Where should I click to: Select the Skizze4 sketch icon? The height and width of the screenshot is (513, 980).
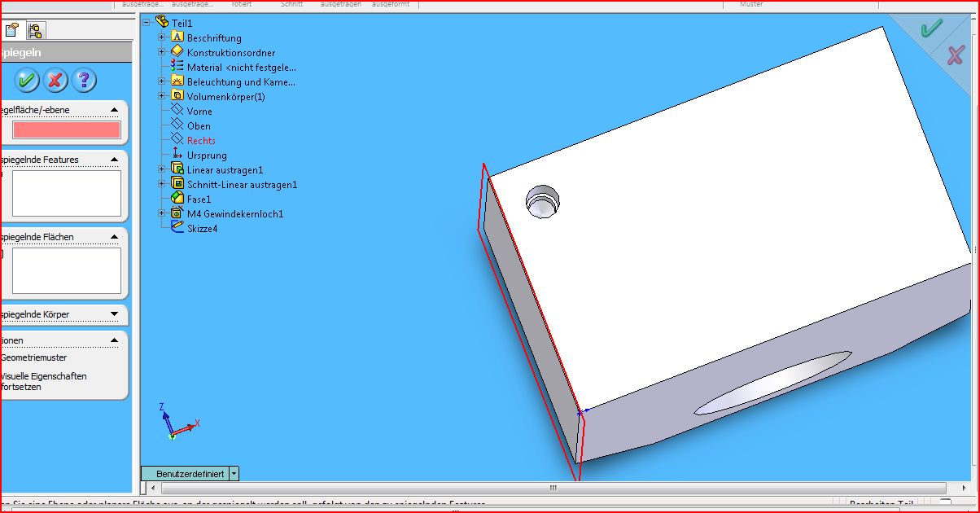click(177, 228)
